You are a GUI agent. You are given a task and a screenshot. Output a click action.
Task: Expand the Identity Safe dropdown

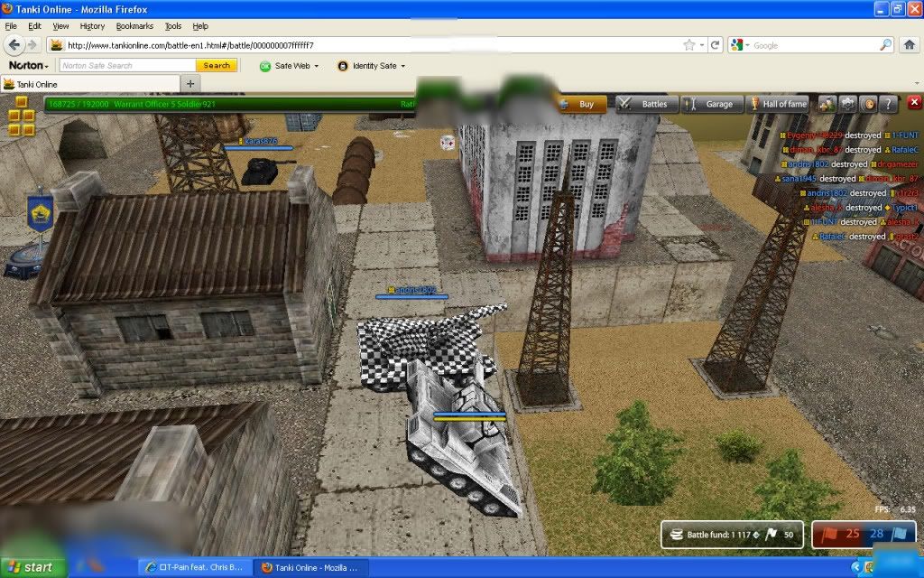pyautogui.click(x=371, y=66)
